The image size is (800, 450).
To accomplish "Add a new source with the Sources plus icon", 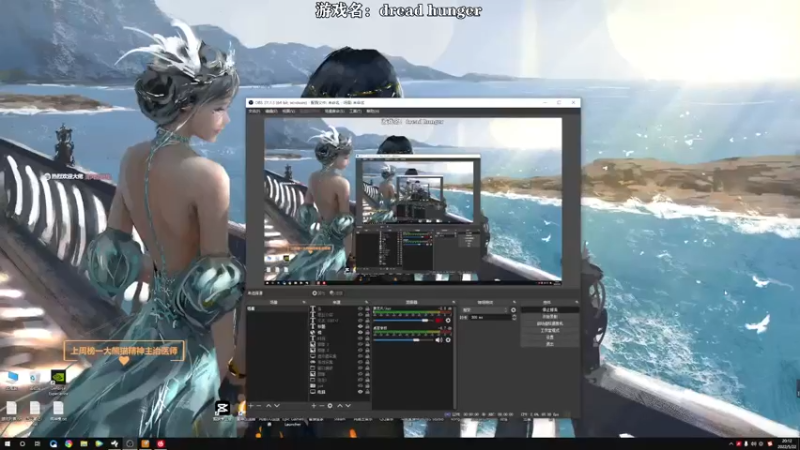I will [x=314, y=406].
